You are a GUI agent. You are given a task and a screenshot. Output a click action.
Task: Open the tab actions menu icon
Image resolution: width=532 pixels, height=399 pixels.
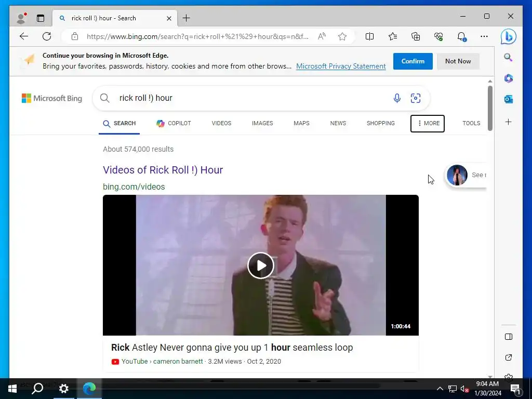coord(41,18)
